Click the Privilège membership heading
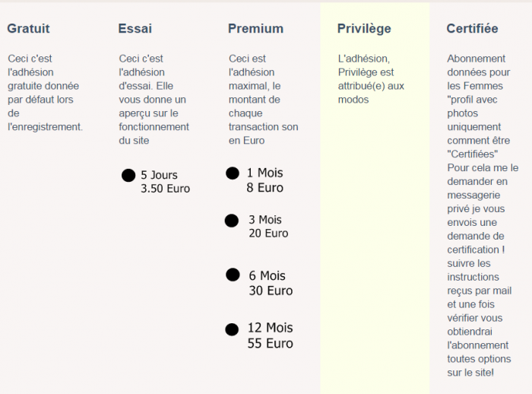The height and width of the screenshot is (394, 532). coord(364,29)
